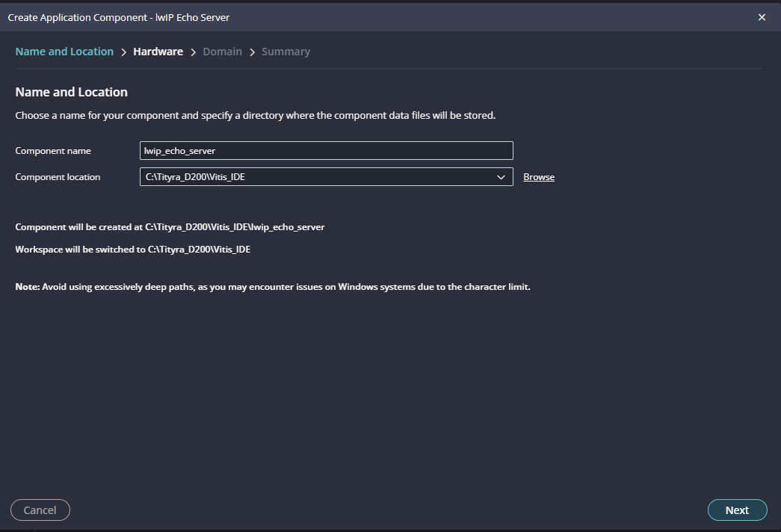Click the chevron arrow before Hardware

(123, 52)
